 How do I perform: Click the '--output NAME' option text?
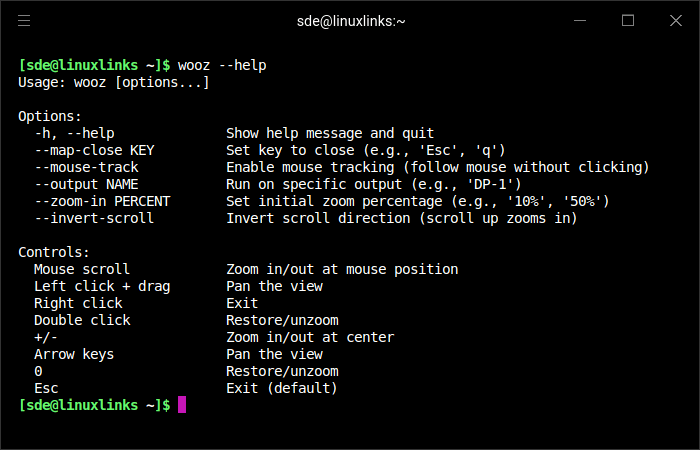pos(86,184)
